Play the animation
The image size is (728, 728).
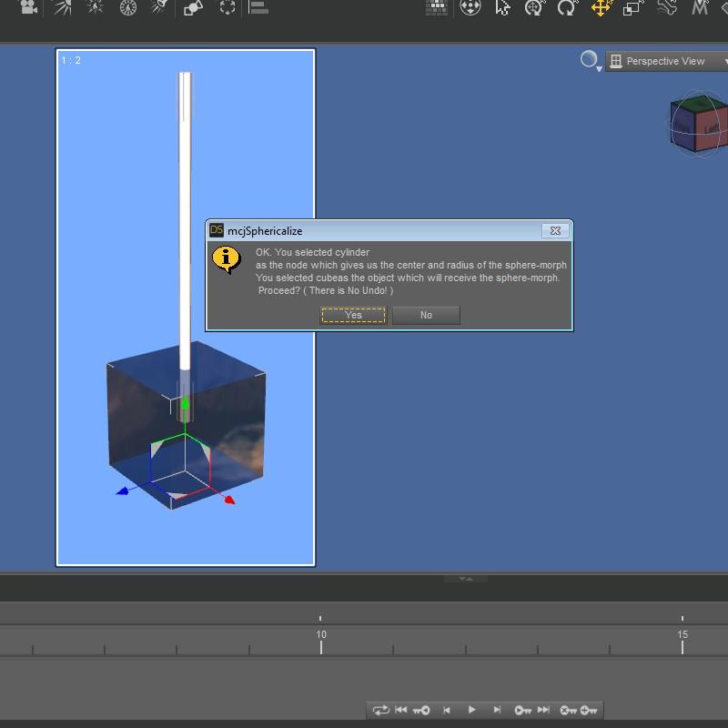471,710
